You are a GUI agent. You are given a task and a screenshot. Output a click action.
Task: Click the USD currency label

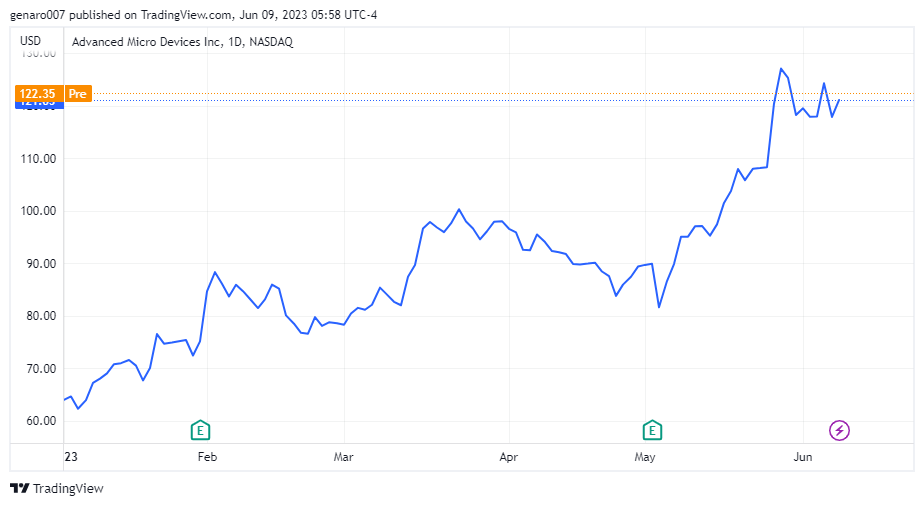coord(31,41)
